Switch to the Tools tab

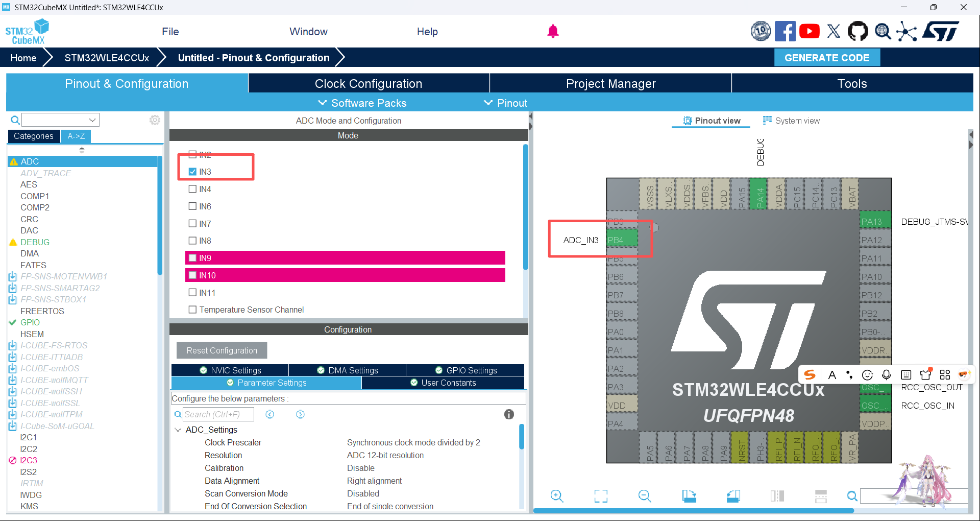pyautogui.click(x=852, y=83)
